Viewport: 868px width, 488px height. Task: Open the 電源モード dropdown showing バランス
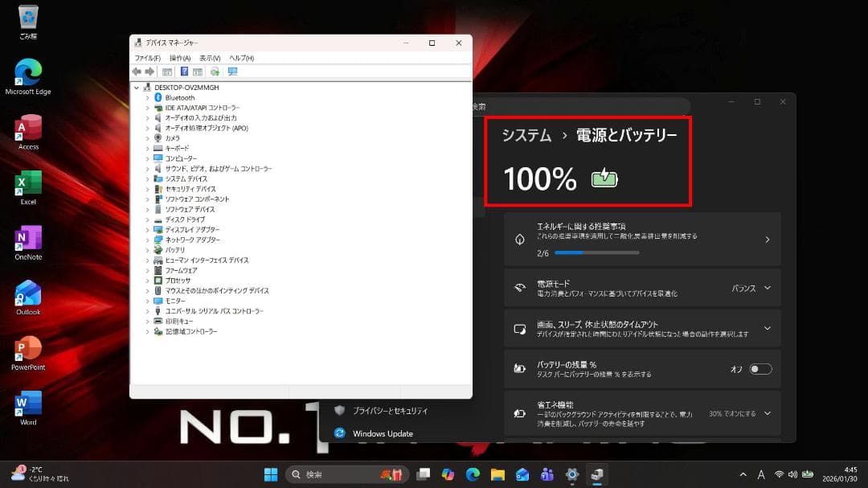[x=764, y=287]
